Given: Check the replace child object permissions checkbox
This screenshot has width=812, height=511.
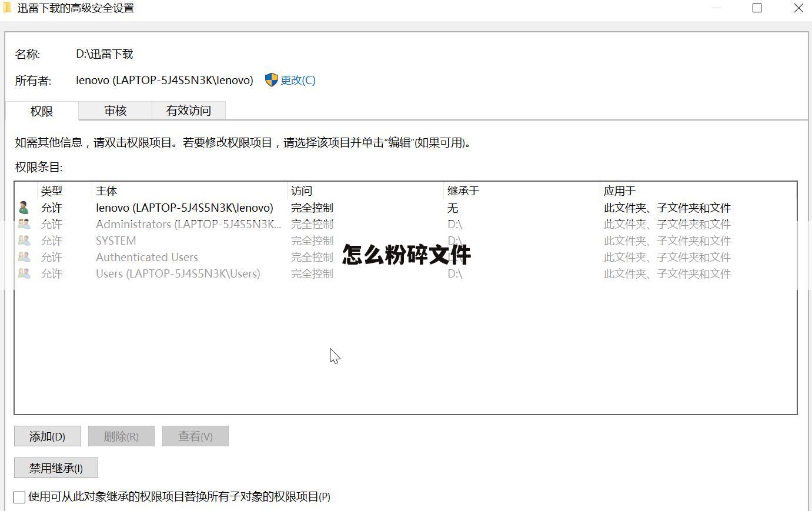Looking at the screenshot, I should click(19, 497).
